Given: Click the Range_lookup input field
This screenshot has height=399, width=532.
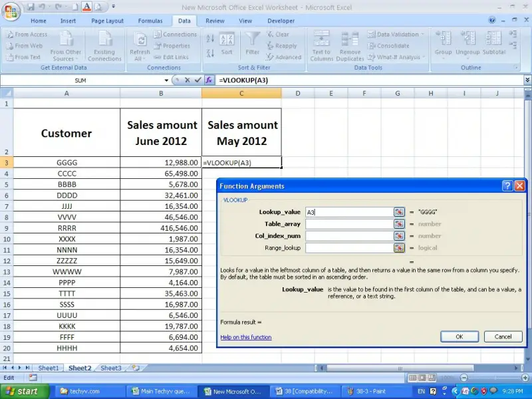Looking at the screenshot, I should tap(350, 248).
